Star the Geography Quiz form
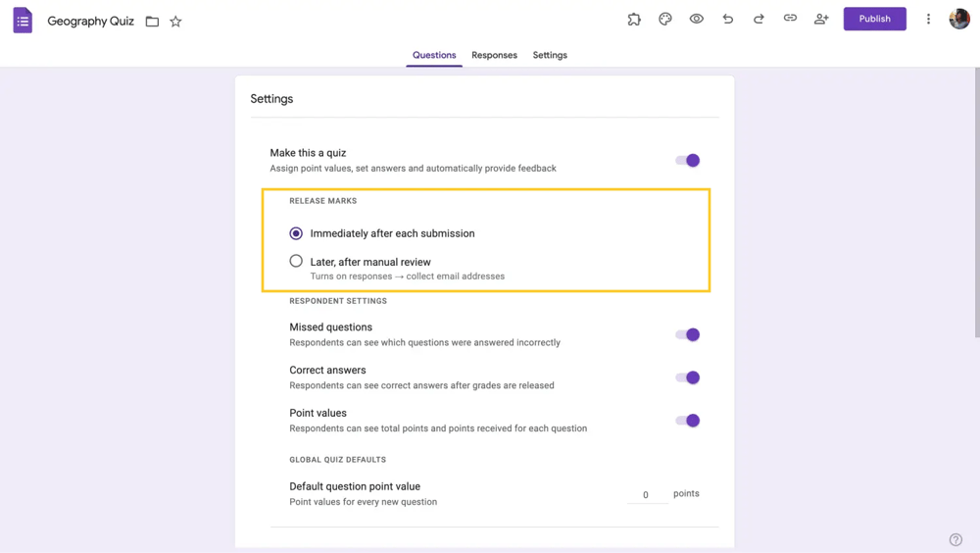This screenshot has width=980, height=553. [175, 22]
